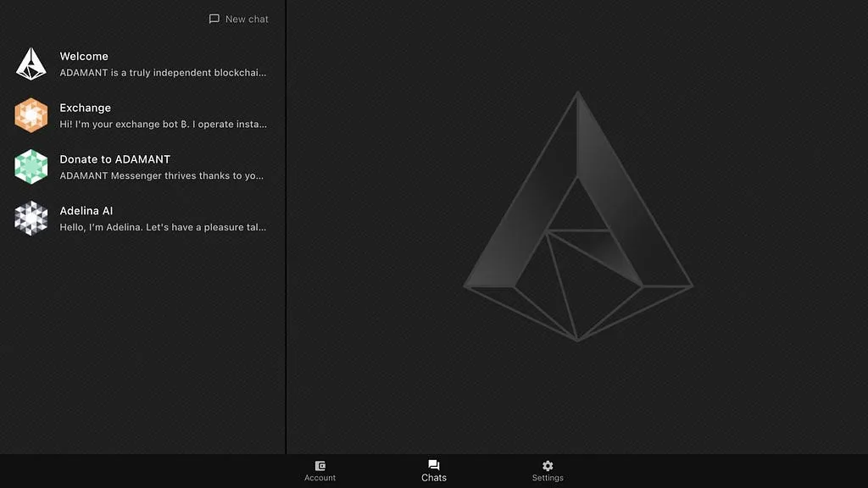Open the Welcome chat title
868x488 pixels.
84,56
